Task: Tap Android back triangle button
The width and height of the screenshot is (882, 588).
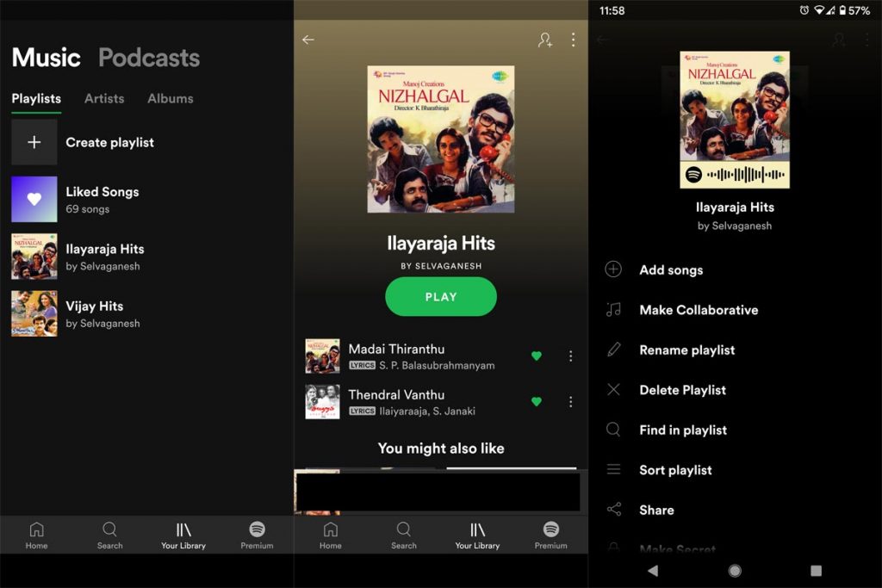Action: (x=653, y=571)
